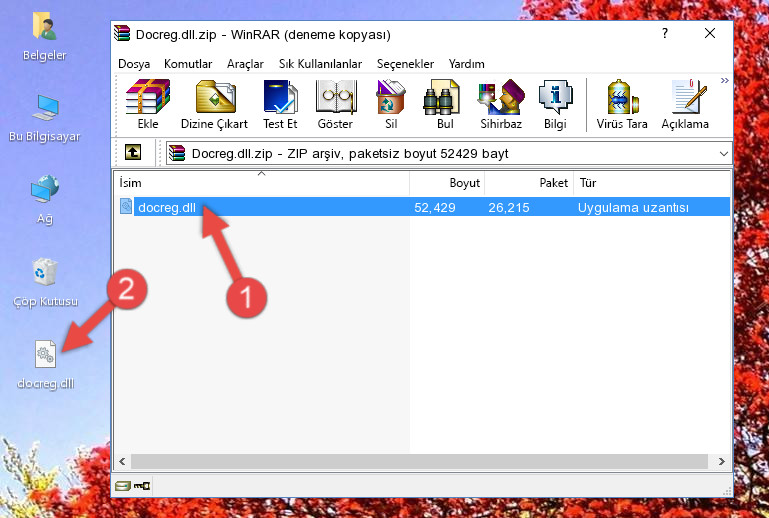769x518 pixels.
Task: Click the Ekle (Add) toolbar icon
Action: point(148,104)
